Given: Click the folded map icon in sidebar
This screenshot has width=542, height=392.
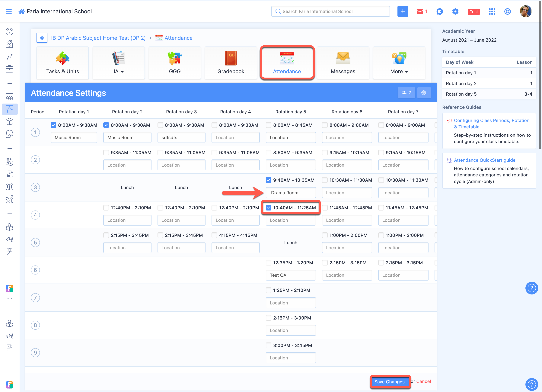Looking at the screenshot, I should [x=9, y=187].
